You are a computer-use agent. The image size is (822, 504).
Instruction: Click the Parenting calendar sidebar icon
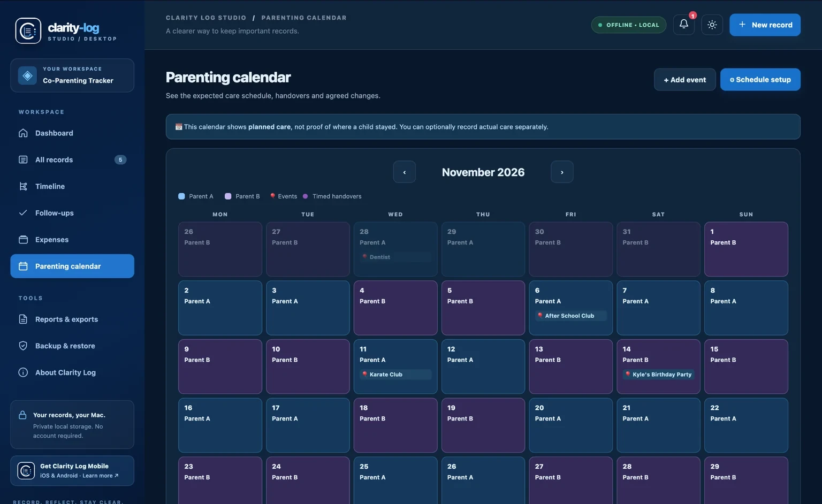click(23, 266)
